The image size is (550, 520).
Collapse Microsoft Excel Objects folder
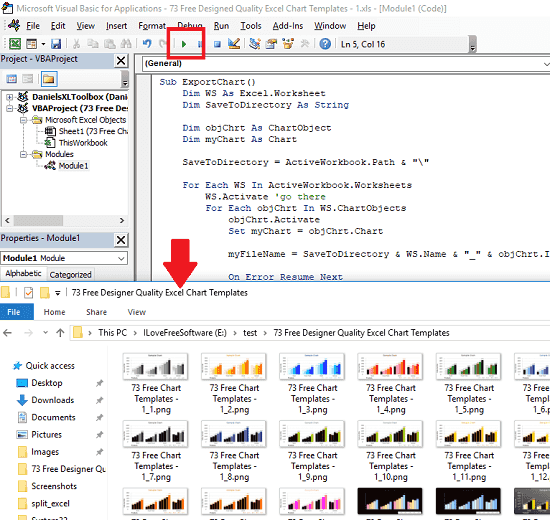click(24, 120)
